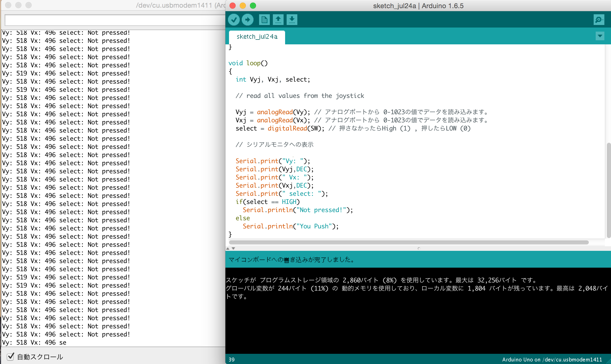Zoom the Arduino window with green button

[253, 6]
